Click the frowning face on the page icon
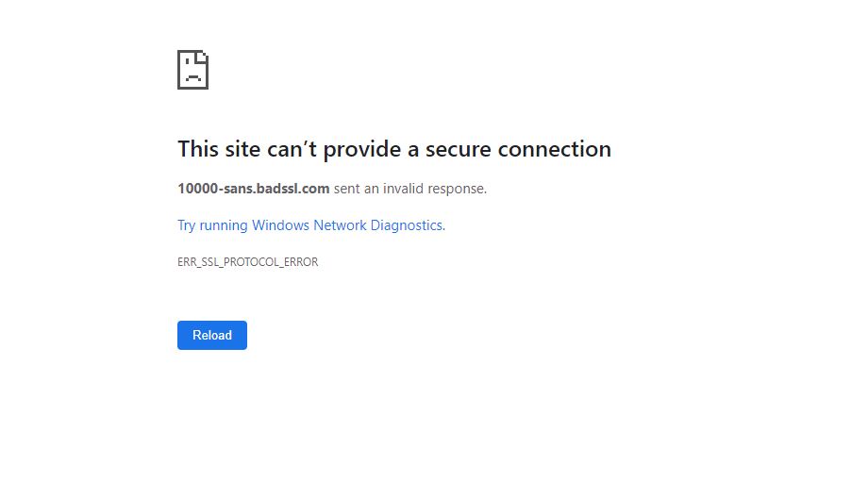 pos(192,74)
